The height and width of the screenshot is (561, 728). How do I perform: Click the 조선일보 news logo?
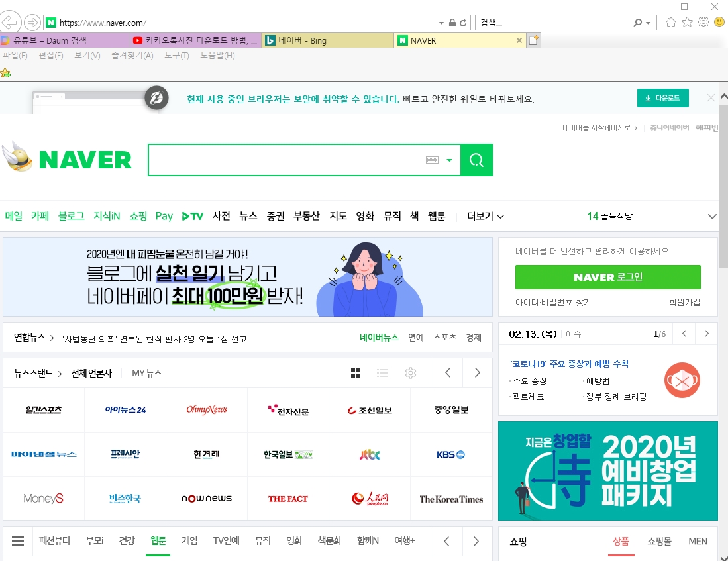click(x=370, y=411)
